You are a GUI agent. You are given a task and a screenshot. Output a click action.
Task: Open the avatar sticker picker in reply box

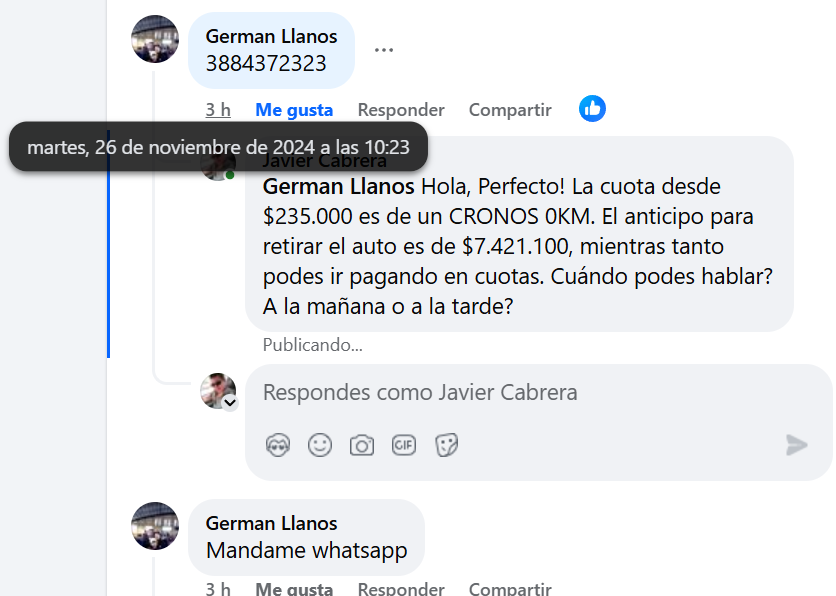click(x=278, y=445)
